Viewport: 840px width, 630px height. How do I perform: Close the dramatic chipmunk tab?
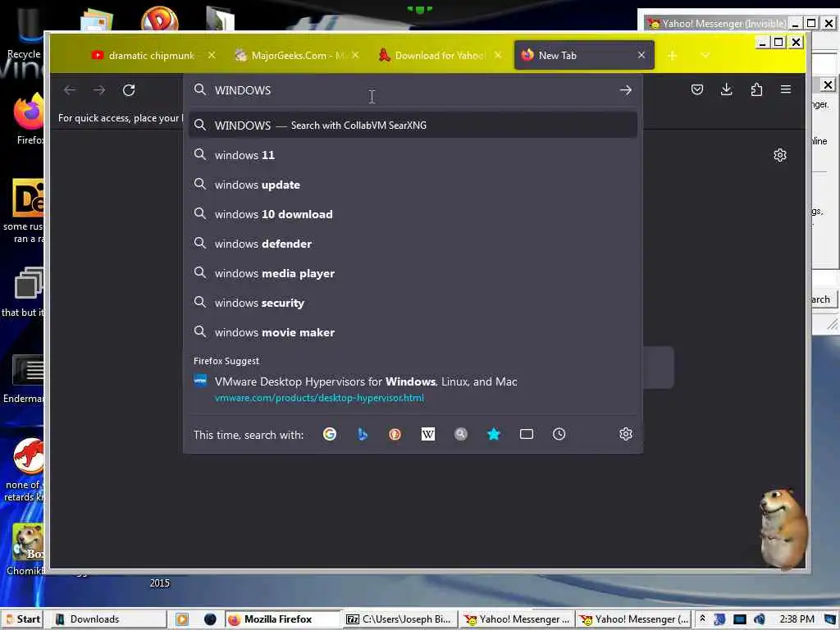212,55
